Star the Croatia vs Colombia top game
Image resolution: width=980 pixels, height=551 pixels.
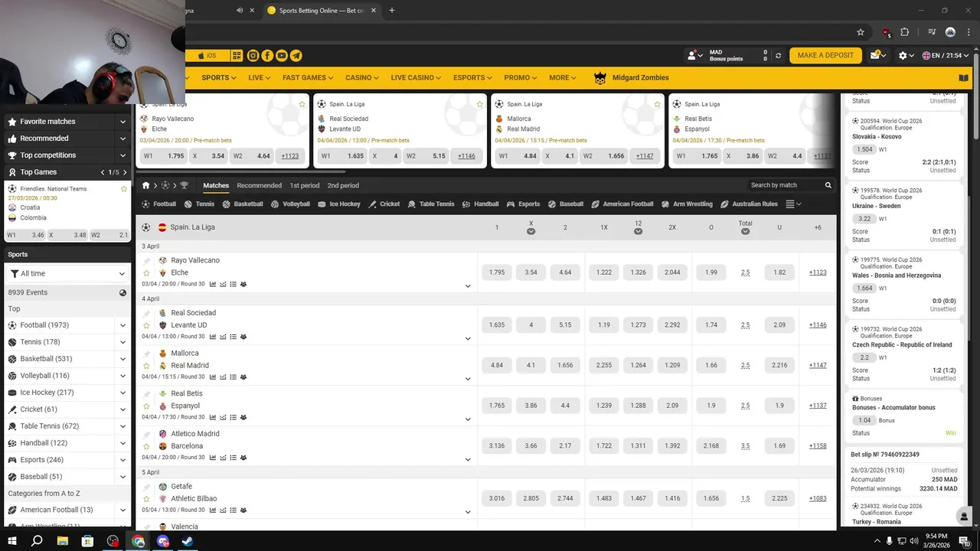point(123,189)
